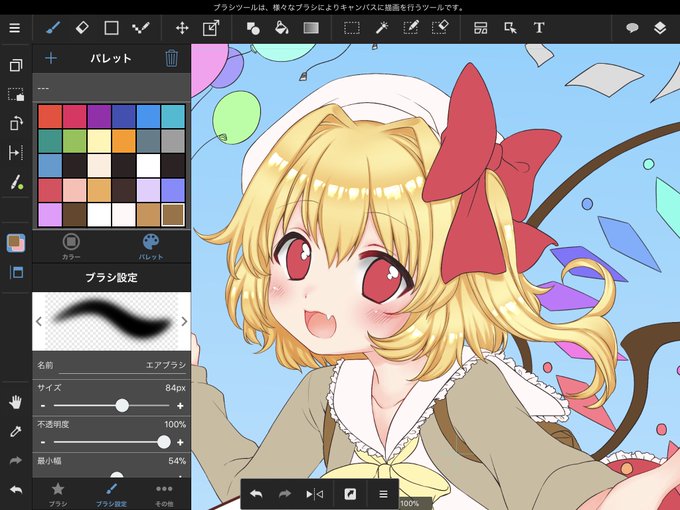680x510 pixels.
Task: Select the Eyedropper tool in sidebar
Action: click(16, 431)
